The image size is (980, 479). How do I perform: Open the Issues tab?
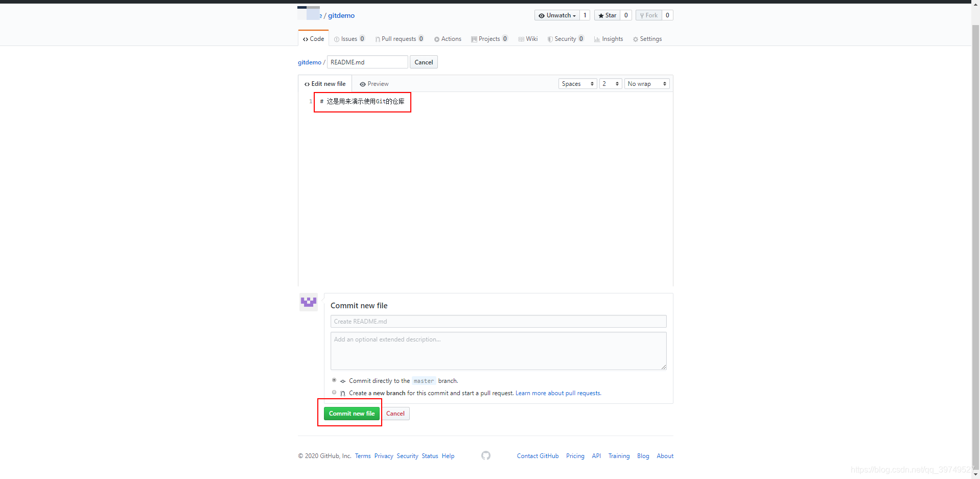[x=349, y=39]
